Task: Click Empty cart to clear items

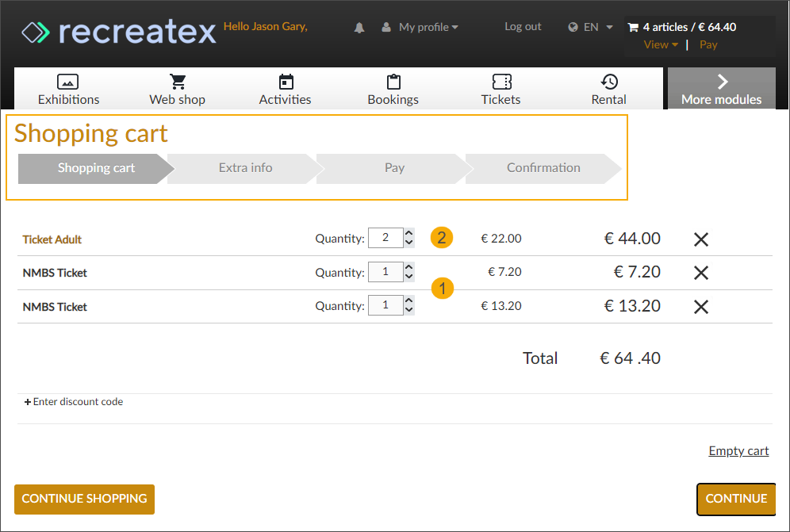Action: (x=738, y=450)
